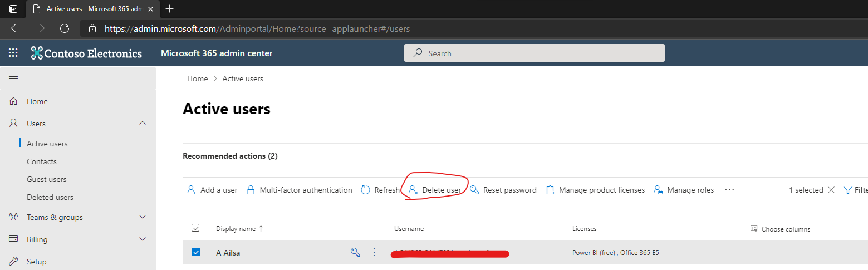Open a new browser tab

[x=170, y=9]
